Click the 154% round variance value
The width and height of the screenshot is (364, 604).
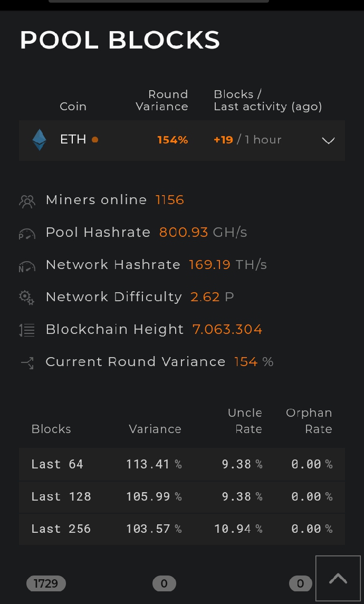click(173, 139)
